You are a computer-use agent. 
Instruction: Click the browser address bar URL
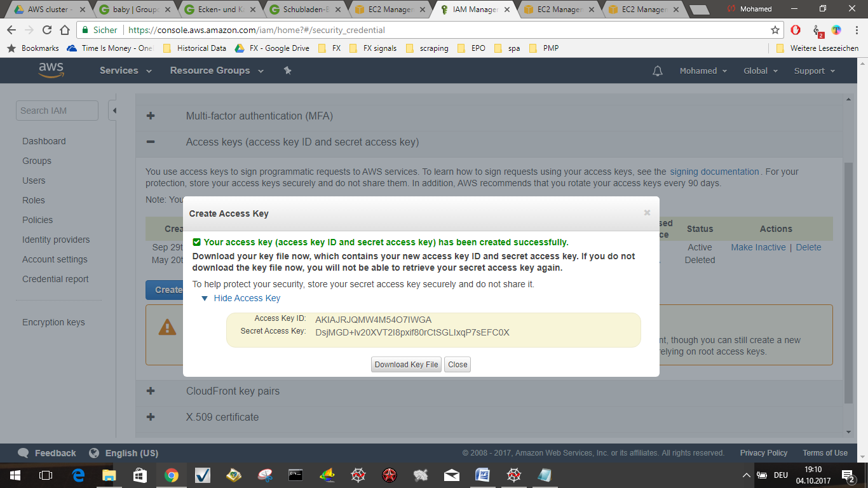257,30
